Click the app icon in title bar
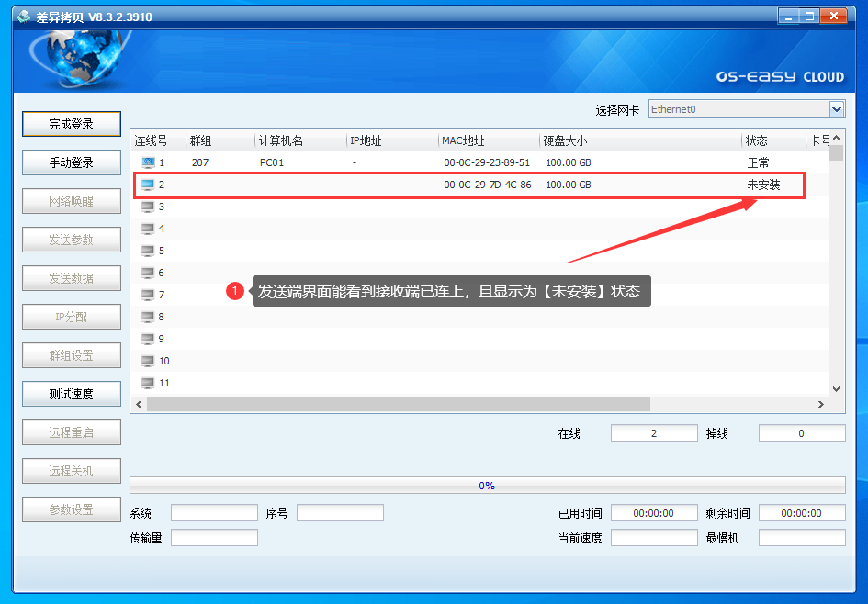This screenshot has width=868, height=604. 23,17
